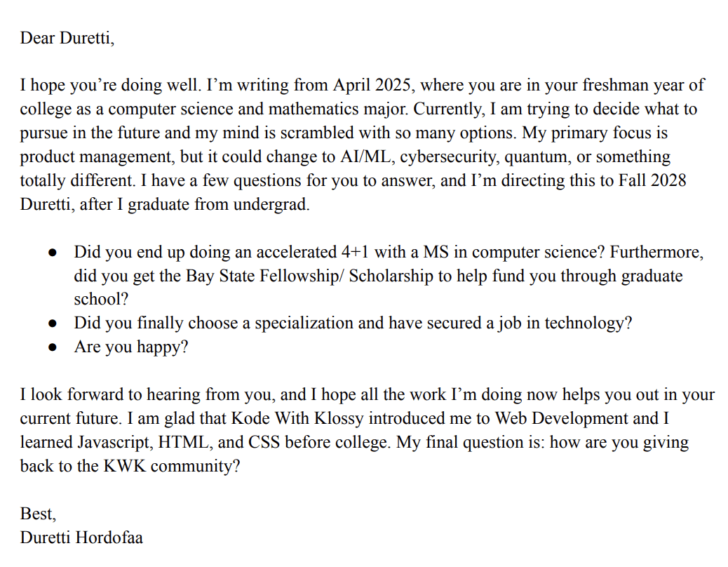Click the words 'Javascript, HTML, and CSS'

[x=178, y=442]
